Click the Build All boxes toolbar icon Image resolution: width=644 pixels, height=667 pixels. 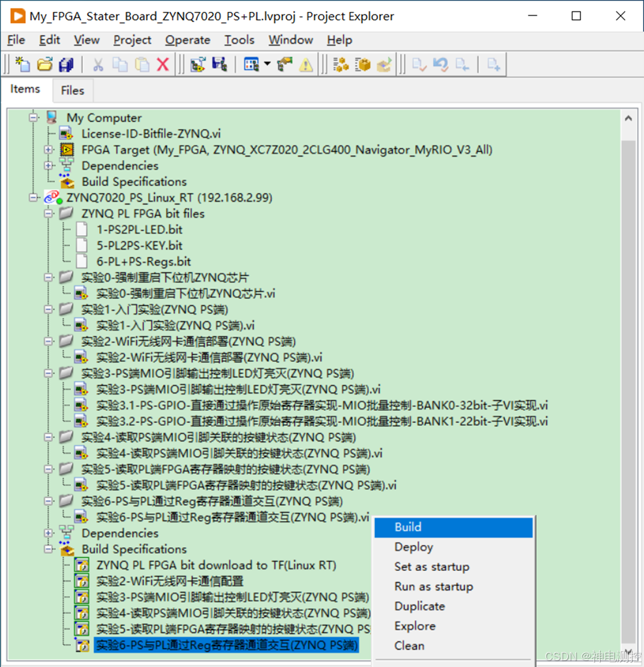tap(341, 65)
